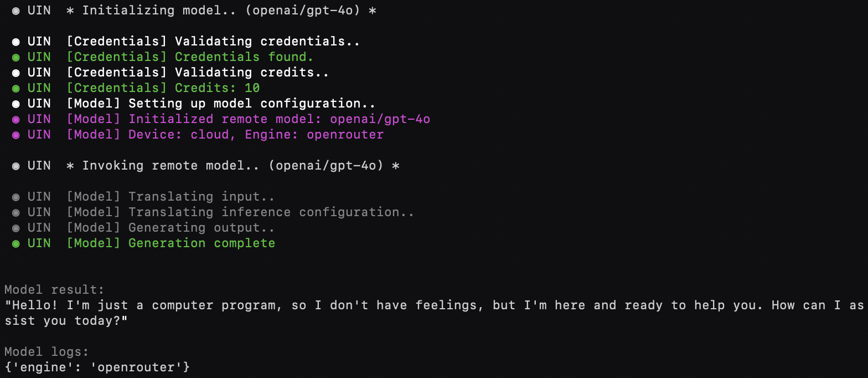The image size is (868, 378).
Task: Click the green bullet beside "Generation complete"
Action: 16,243
